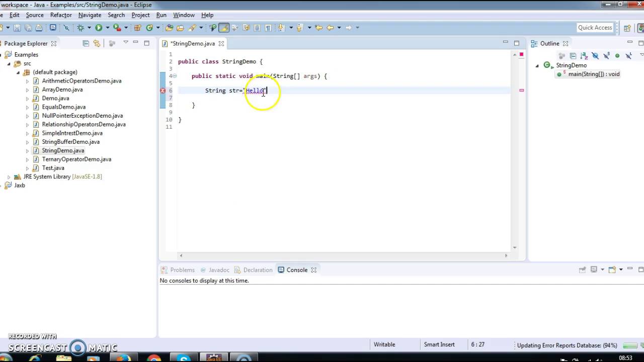Select EqualsDemo.java in Package Explorer
Image resolution: width=644 pixels, height=362 pixels.
[63, 107]
